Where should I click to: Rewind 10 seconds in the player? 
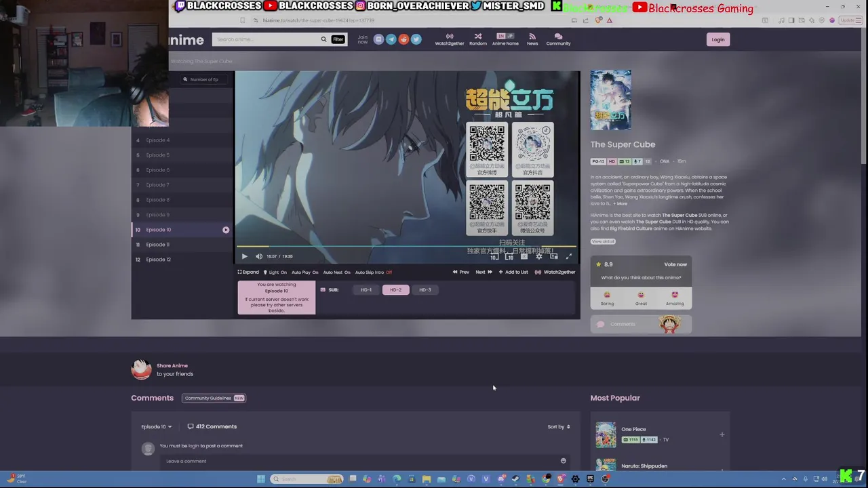(x=494, y=257)
